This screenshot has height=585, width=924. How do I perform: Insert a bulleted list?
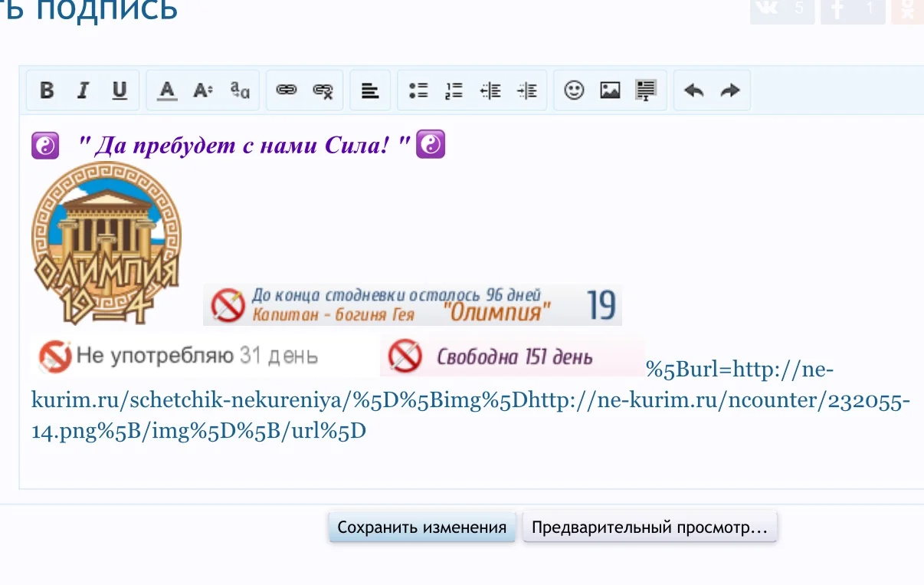pos(418,90)
